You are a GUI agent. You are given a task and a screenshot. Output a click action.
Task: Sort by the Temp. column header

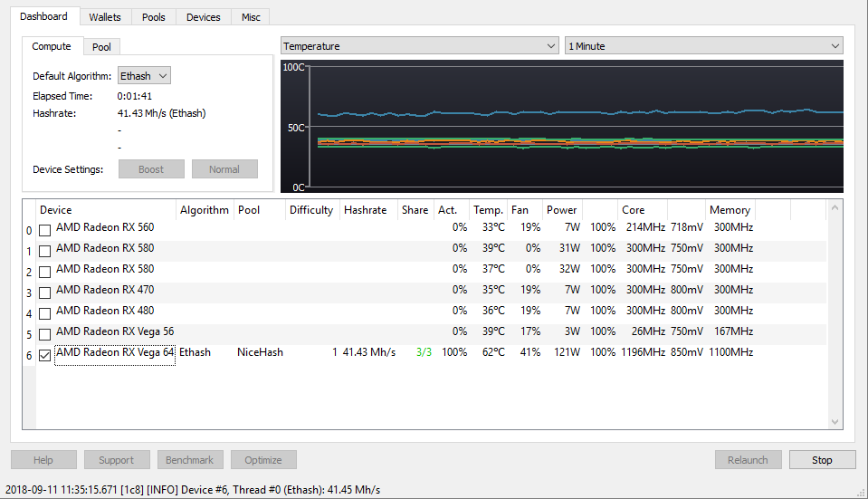[x=488, y=210]
